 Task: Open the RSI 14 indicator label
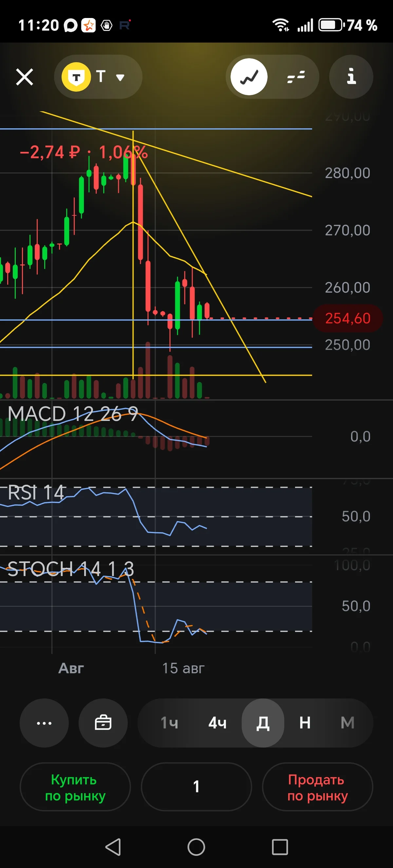pos(36,492)
